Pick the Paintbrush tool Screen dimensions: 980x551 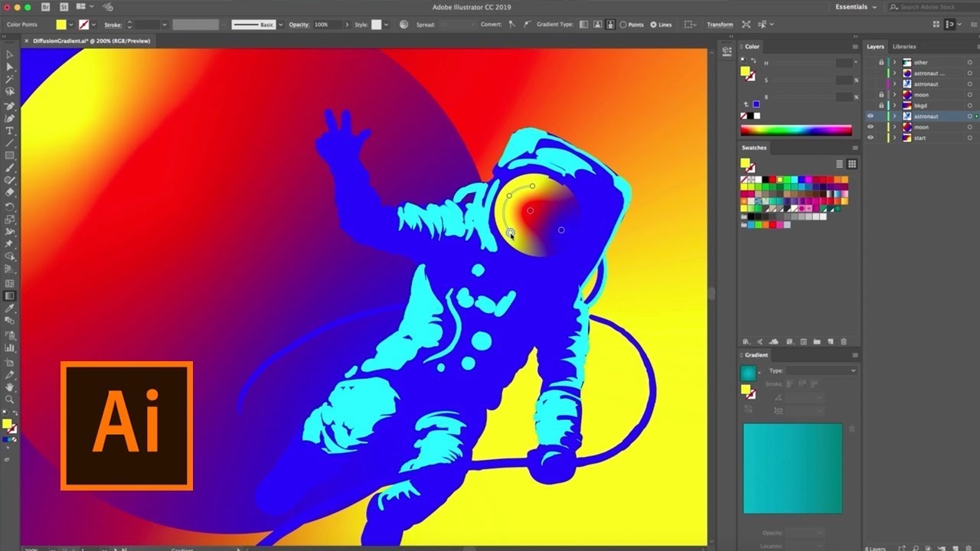[x=9, y=168]
